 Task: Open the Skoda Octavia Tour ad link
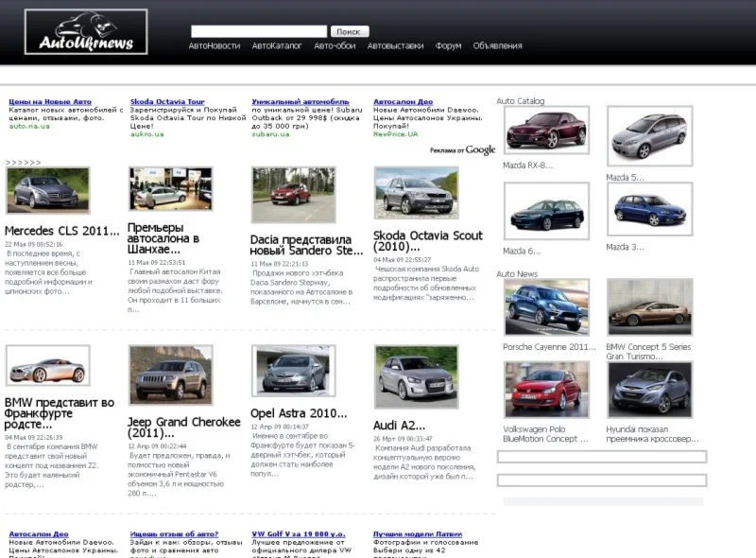(x=167, y=101)
